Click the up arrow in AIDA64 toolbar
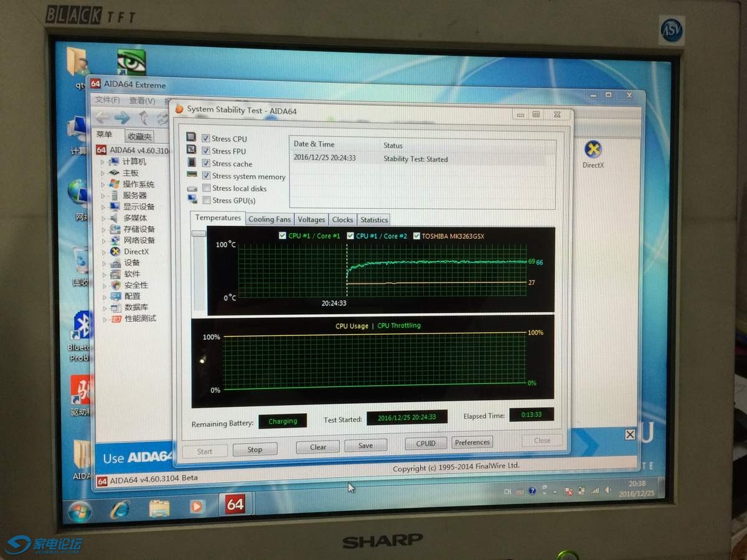747x560 pixels. pos(143,117)
